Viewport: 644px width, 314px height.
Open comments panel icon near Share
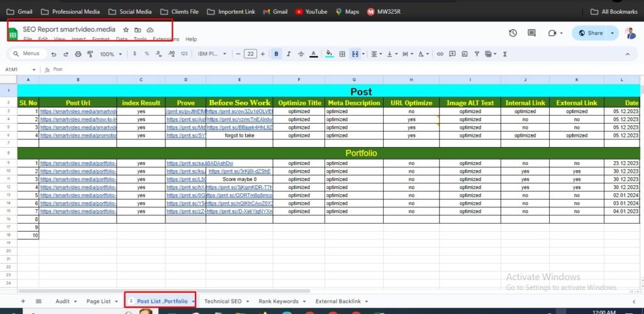pos(531,33)
